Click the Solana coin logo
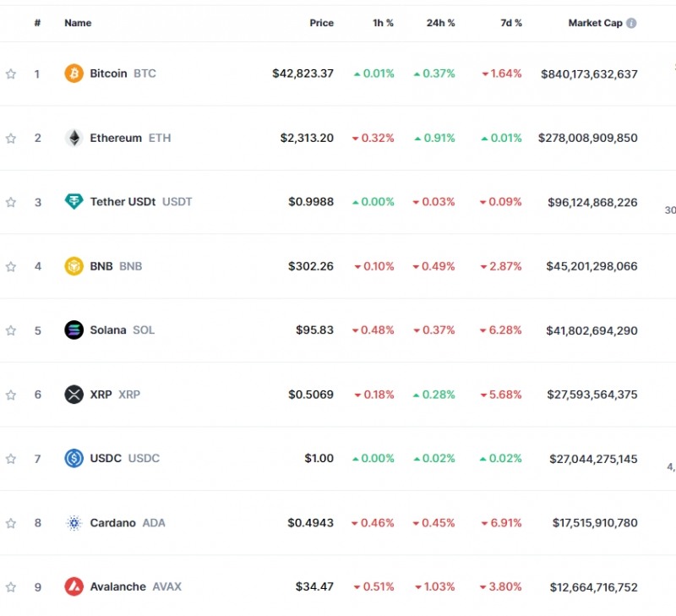676x616 pixels. (74, 330)
